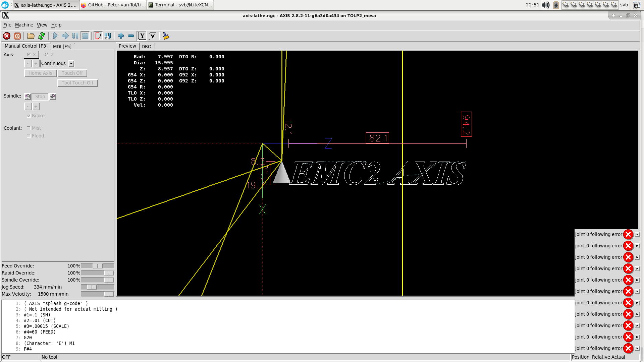The image size is (644, 362).
Task: Open a G-code file via folder icon
Action: pyautogui.click(x=31, y=36)
